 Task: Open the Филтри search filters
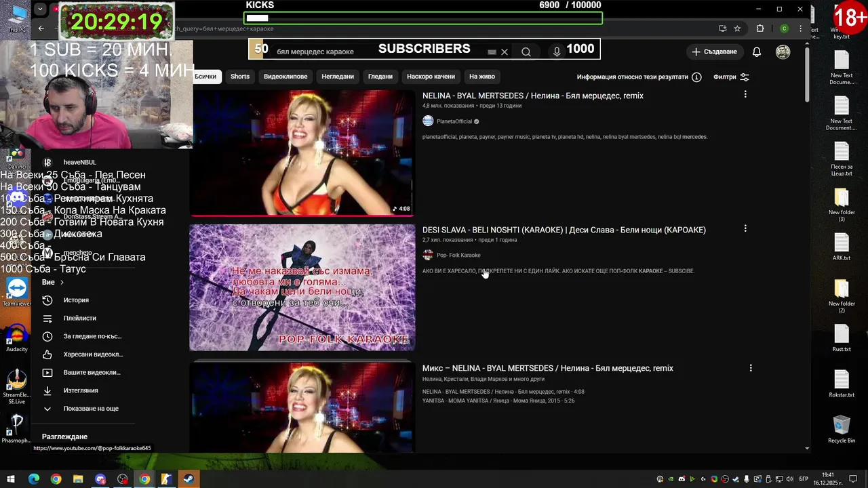pos(731,77)
